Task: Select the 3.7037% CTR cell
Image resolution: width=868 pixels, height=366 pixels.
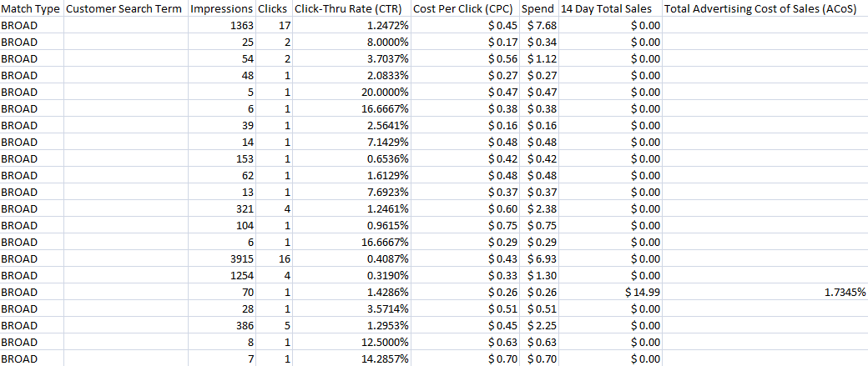Action: [351, 58]
